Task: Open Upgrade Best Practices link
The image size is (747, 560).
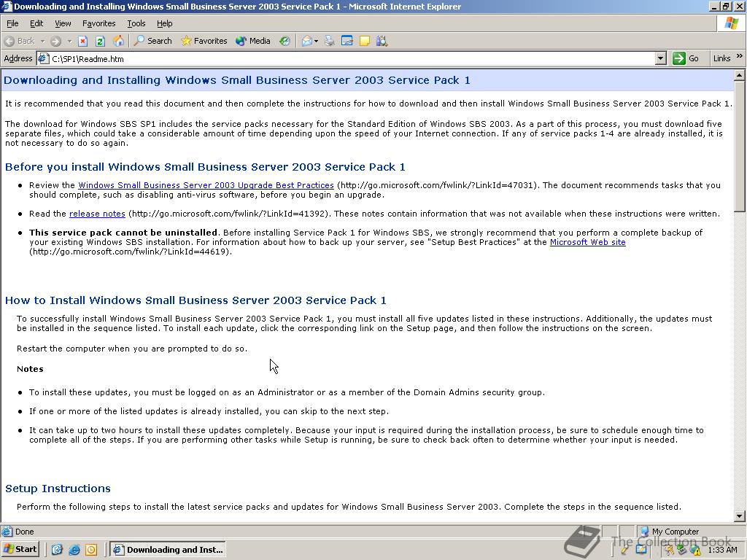Action: pyautogui.click(x=206, y=185)
